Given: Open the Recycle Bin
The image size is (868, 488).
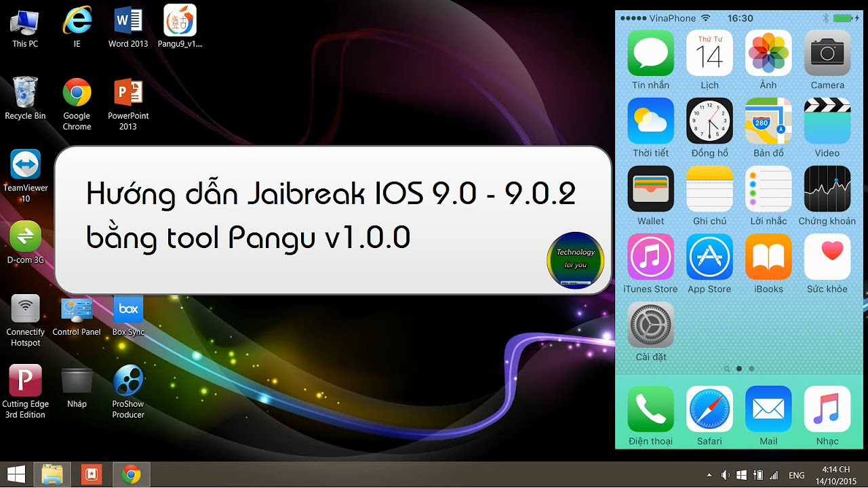Looking at the screenshot, I should point(25,99).
